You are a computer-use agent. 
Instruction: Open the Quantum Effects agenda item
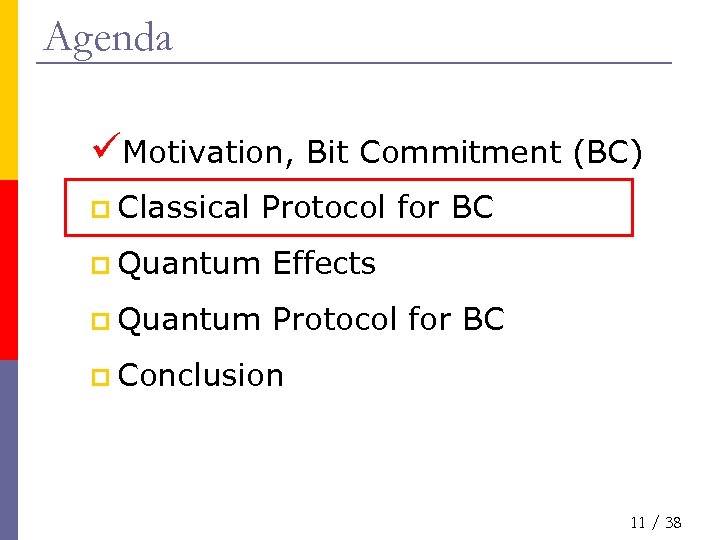pyautogui.click(x=246, y=264)
